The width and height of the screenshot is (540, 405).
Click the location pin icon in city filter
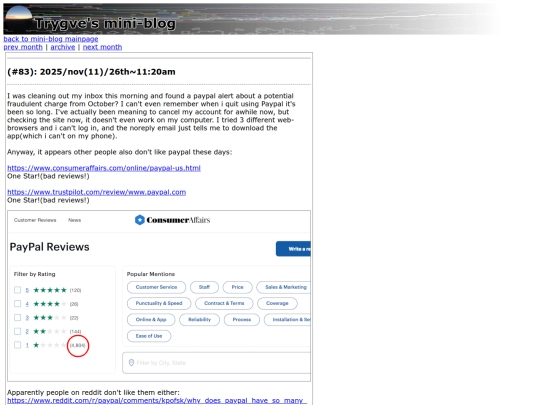(x=131, y=363)
